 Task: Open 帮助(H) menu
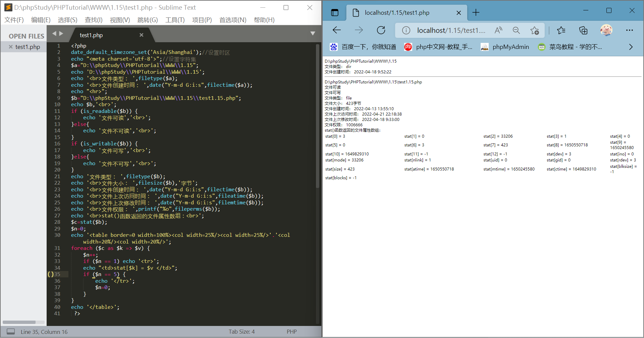(x=264, y=20)
